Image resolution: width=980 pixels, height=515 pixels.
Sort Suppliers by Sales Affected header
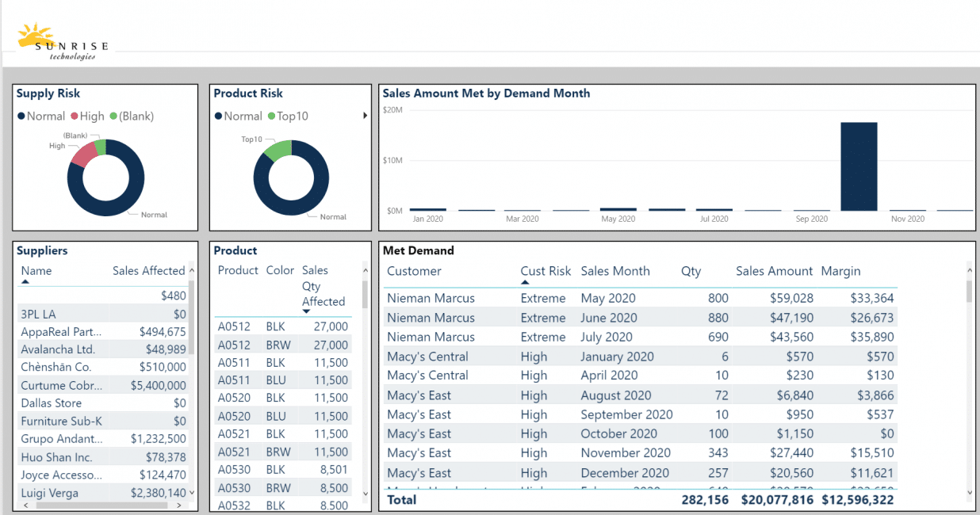(149, 270)
